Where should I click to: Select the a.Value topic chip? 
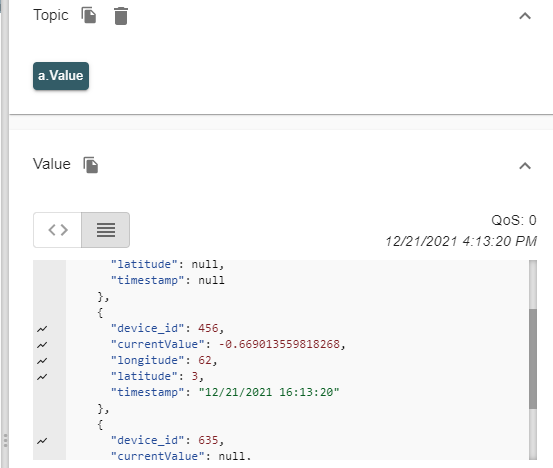tap(61, 76)
